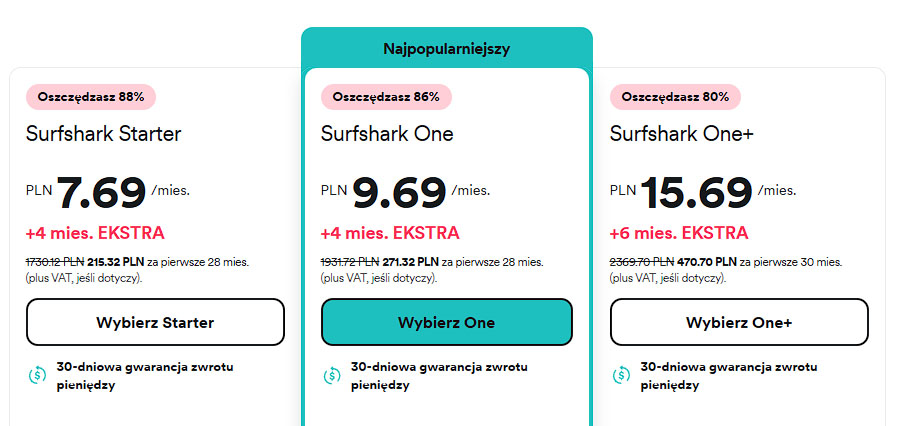The image size is (907, 426).
Task: Click the PLN 7.69 monthly price
Action: coord(108,192)
